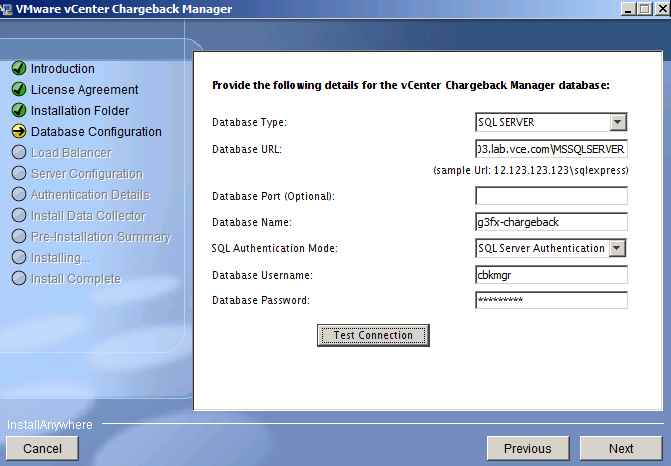The image size is (671, 466).
Task: Open the SQL Authentication Mode dropdown arrow
Action: tap(617, 248)
